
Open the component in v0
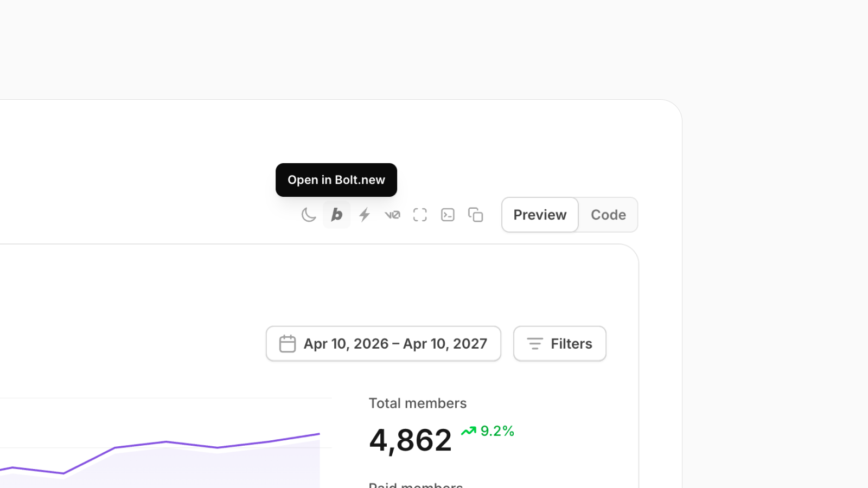392,215
